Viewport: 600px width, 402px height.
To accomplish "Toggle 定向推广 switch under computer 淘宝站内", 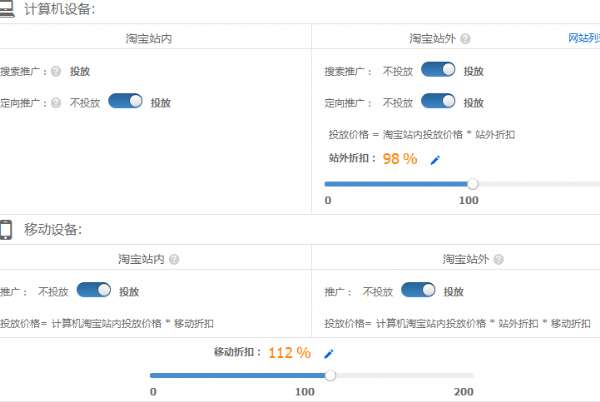I will pyautogui.click(x=125, y=101).
